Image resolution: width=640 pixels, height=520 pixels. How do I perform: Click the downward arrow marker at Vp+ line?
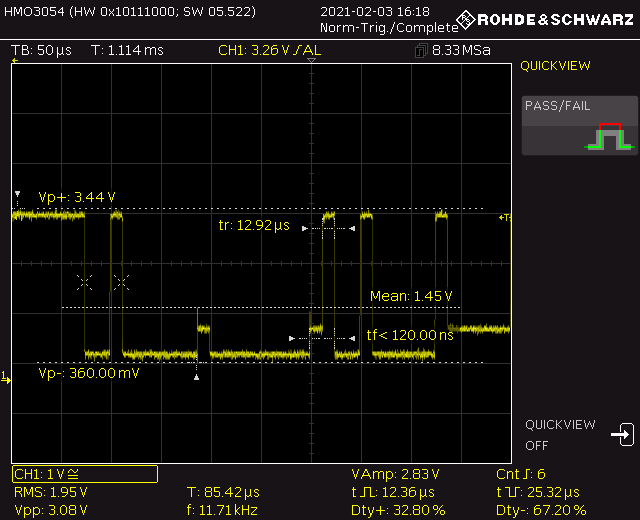(x=18, y=194)
